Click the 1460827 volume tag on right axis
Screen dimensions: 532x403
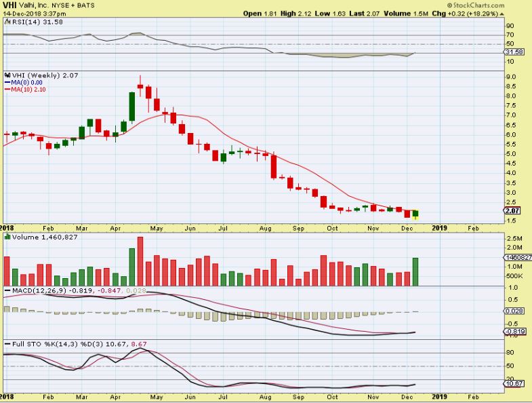point(518,258)
